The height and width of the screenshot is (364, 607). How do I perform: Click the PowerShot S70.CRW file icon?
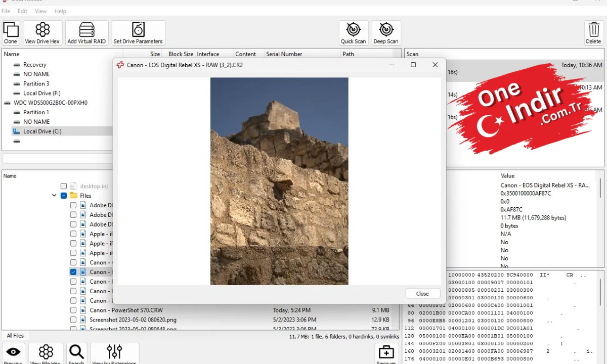point(83,310)
